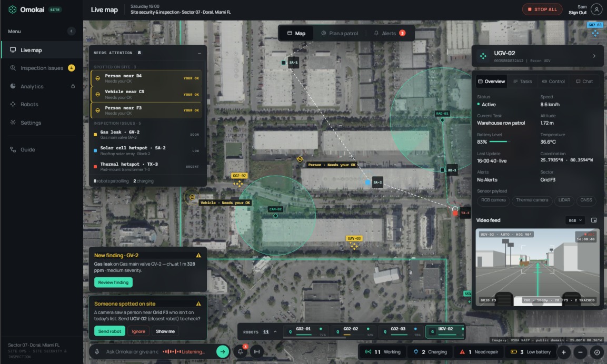Click YOUR OK for Person near F3
607x364 pixels.
pos(191,110)
